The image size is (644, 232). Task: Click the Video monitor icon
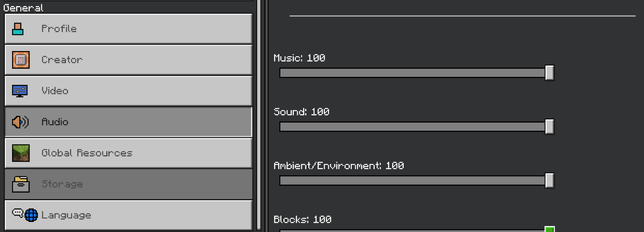tap(20, 91)
